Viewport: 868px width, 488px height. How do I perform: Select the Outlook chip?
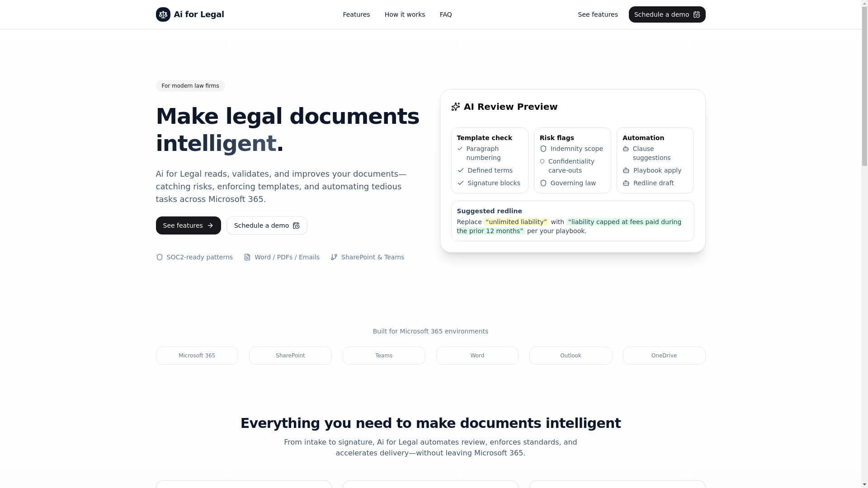click(x=571, y=356)
